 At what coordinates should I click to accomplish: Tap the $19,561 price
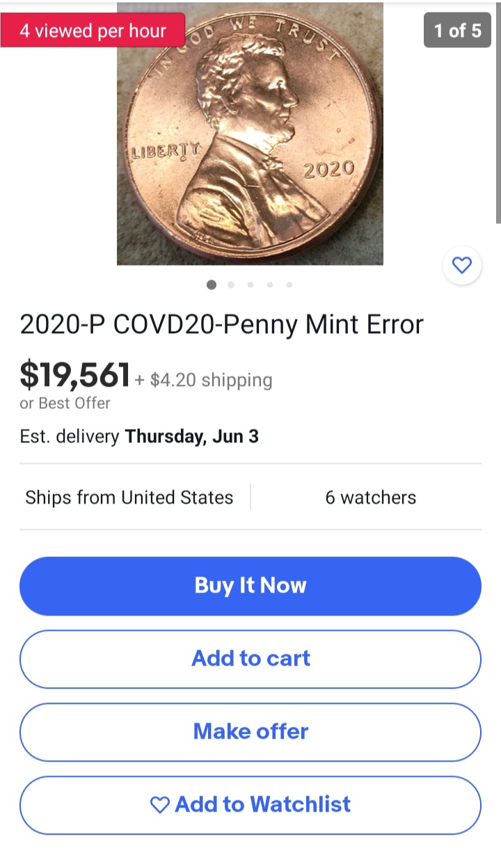tap(75, 376)
